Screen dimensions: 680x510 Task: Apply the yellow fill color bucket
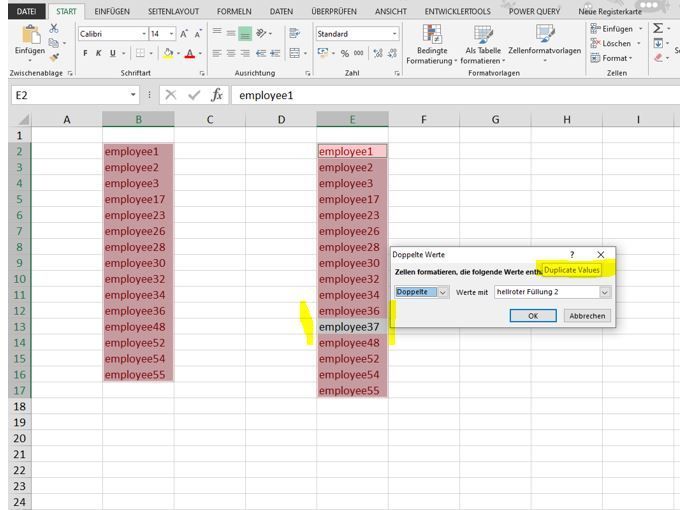[x=168, y=54]
